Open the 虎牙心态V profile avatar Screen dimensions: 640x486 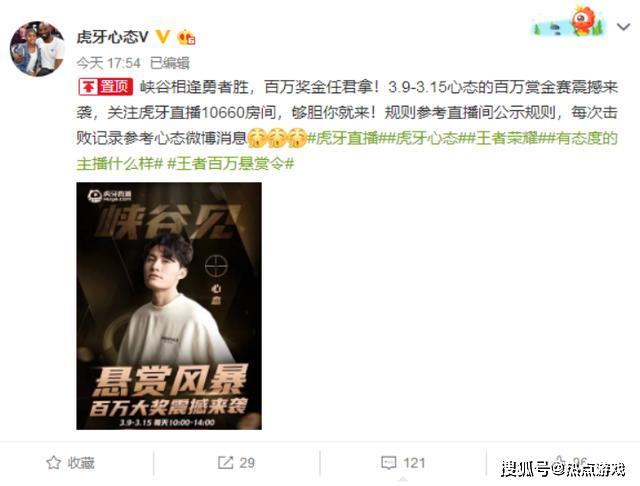click(x=37, y=49)
